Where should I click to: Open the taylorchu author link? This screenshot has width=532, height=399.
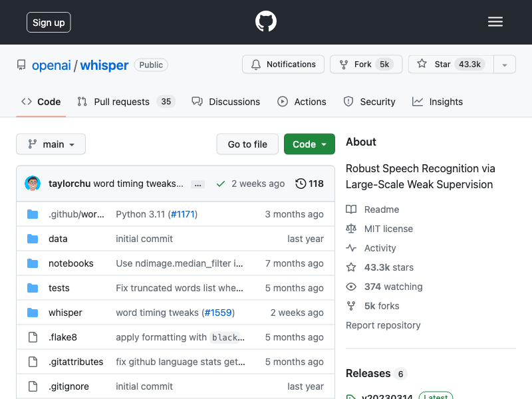[x=70, y=184]
